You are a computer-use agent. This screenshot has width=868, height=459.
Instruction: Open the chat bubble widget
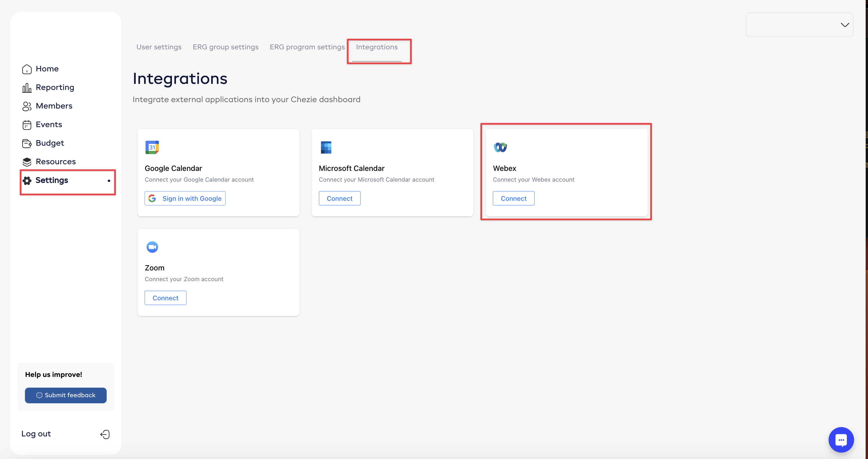[x=841, y=440]
